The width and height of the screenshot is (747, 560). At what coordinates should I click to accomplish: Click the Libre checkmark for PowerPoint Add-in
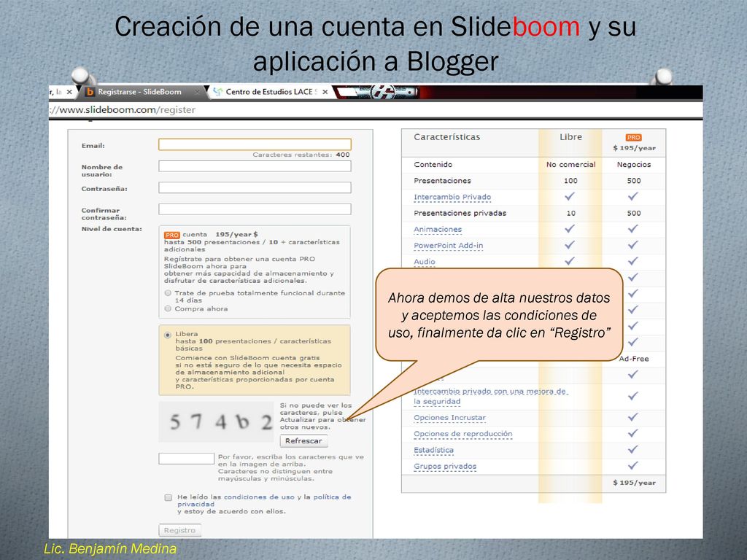(x=570, y=245)
